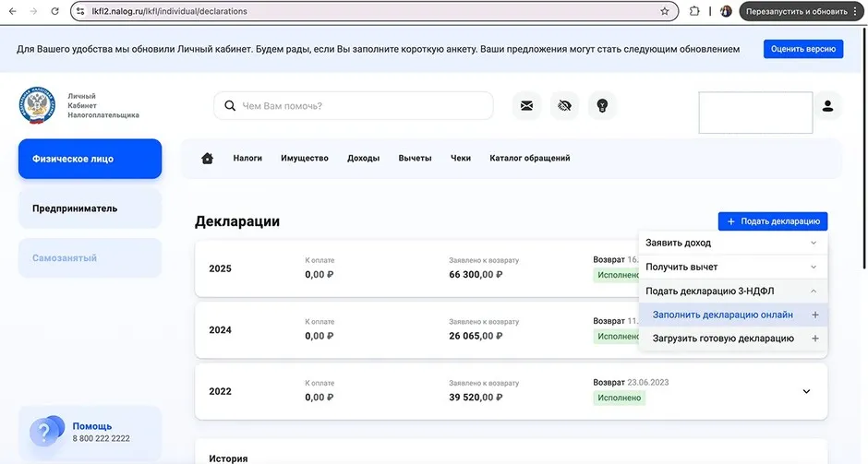Collapse Подать декларацию 3-НДФЛ chevron
Viewport: 868px width, 464px height.
pyautogui.click(x=814, y=291)
